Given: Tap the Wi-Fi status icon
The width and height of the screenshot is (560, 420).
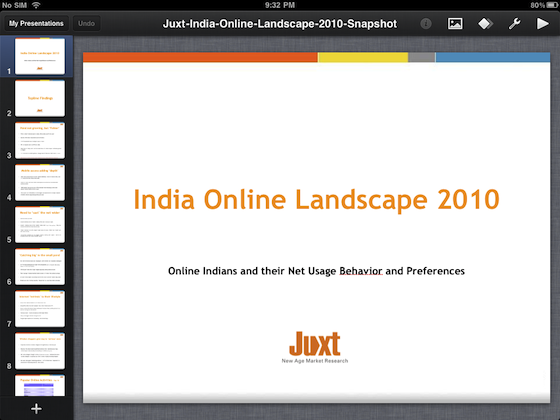Looking at the screenshot, I should coord(36,5).
